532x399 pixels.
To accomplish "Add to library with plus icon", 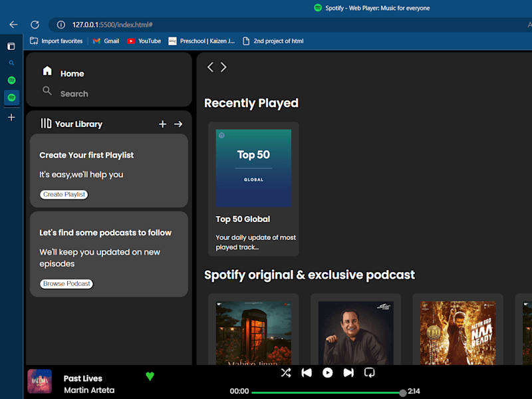I will 162,124.
